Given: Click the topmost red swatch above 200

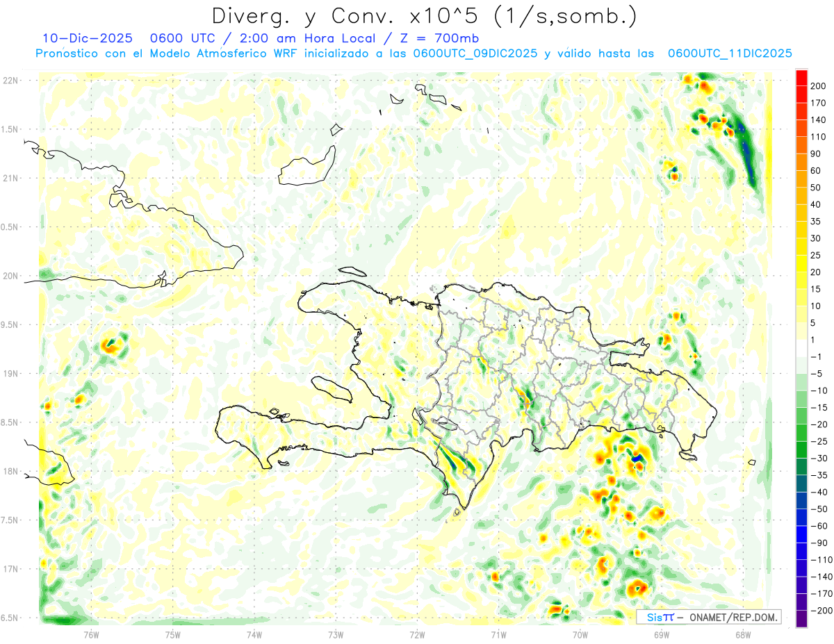Looking at the screenshot, I should [x=801, y=78].
